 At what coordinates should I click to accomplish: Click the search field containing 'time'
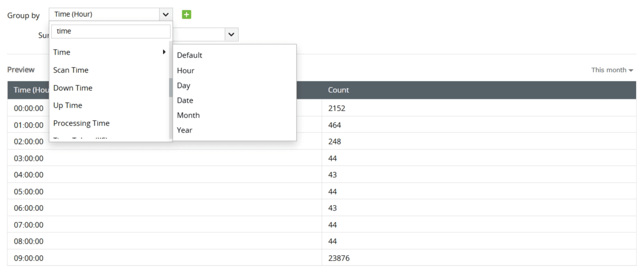click(x=111, y=31)
